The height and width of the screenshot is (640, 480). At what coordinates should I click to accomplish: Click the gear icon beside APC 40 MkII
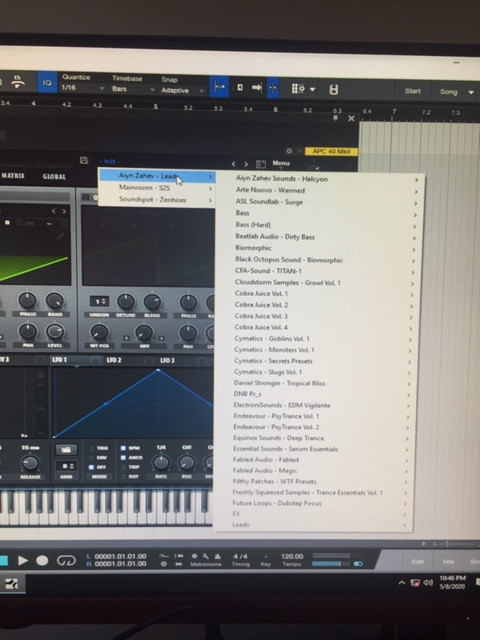pyautogui.click(x=289, y=151)
